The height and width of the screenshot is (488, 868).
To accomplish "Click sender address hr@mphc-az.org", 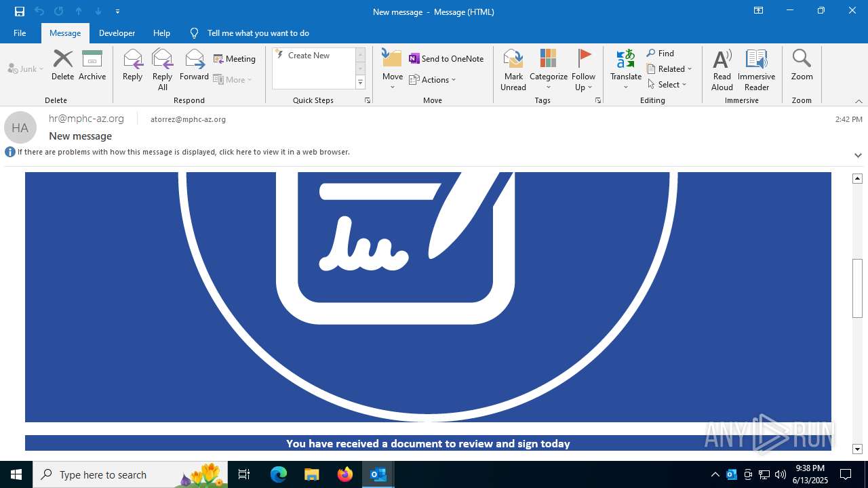I will [x=86, y=119].
